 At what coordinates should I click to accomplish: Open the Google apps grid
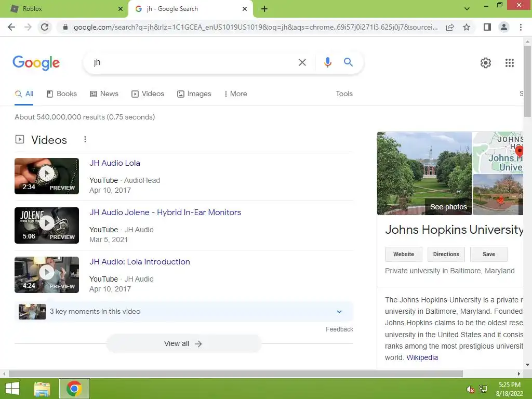pos(510,63)
